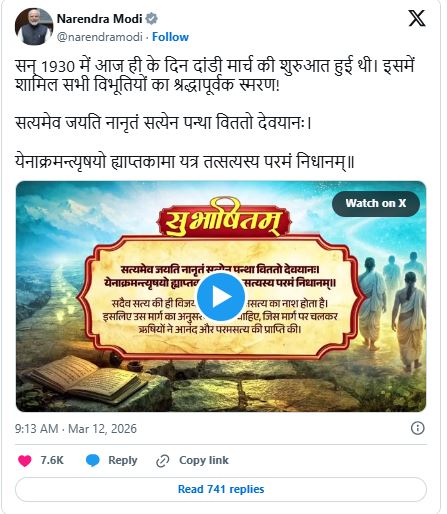Click the open book in the video thumbnail
447x514 pixels.
coord(90,379)
